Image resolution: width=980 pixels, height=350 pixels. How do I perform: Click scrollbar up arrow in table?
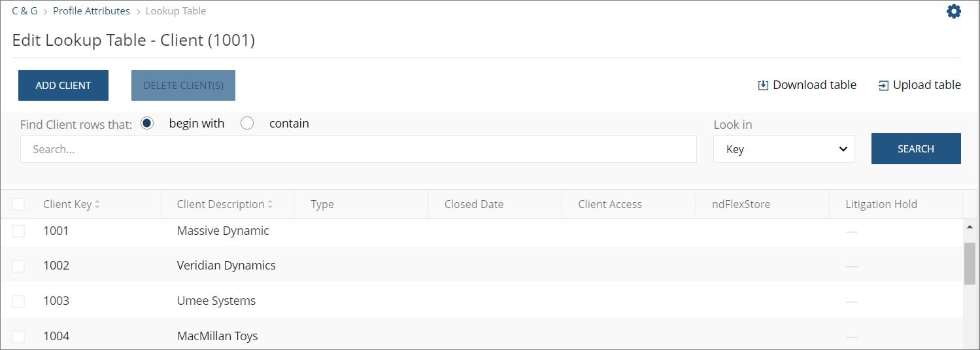point(970,226)
